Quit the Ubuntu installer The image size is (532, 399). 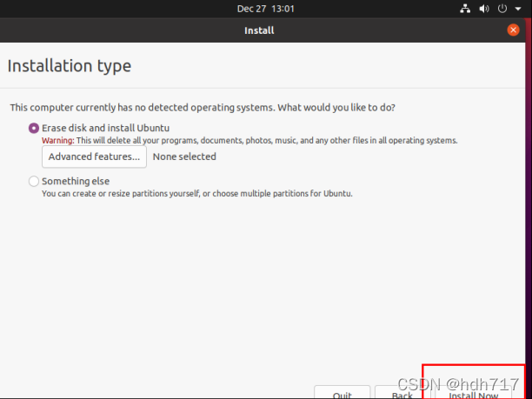(x=342, y=393)
